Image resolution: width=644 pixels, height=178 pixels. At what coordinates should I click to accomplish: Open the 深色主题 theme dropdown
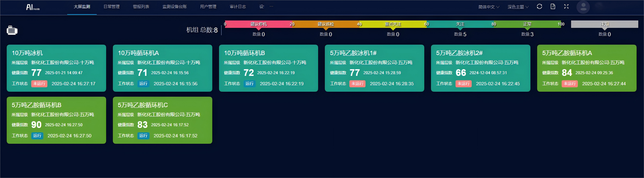coord(518,7)
